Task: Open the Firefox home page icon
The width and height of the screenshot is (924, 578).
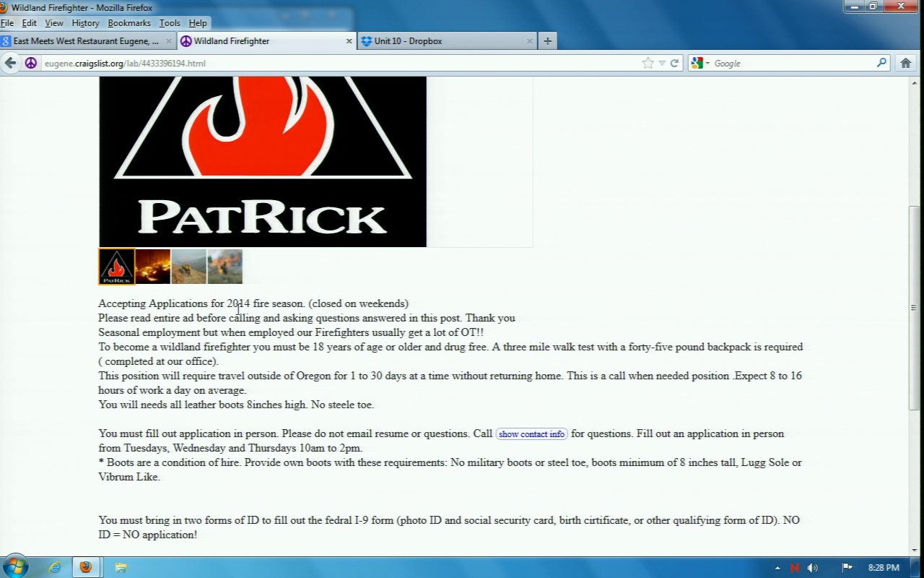Action: click(905, 63)
